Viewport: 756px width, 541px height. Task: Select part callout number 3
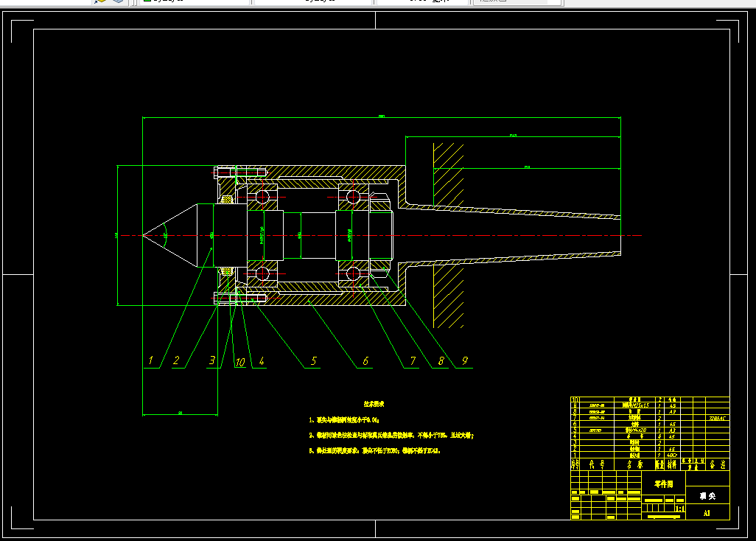tap(211, 360)
